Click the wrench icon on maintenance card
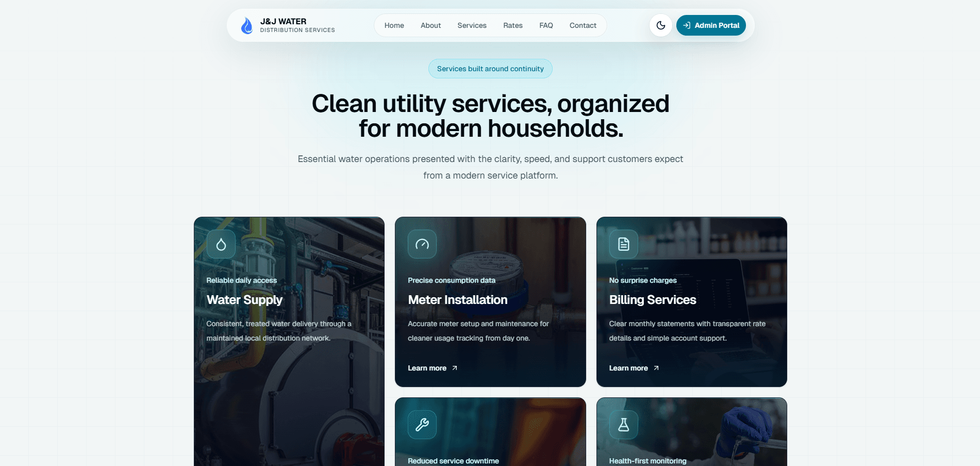 click(x=422, y=425)
